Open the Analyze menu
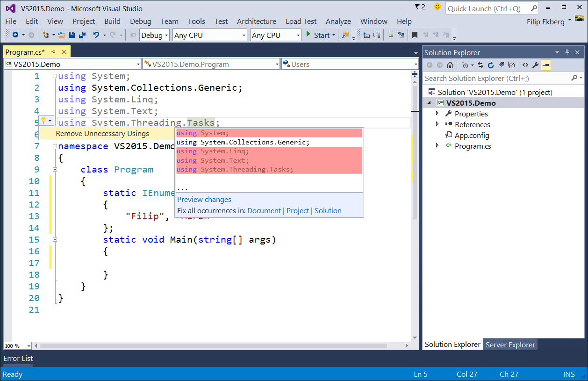 pyautogui.click(x=338, y=21)
